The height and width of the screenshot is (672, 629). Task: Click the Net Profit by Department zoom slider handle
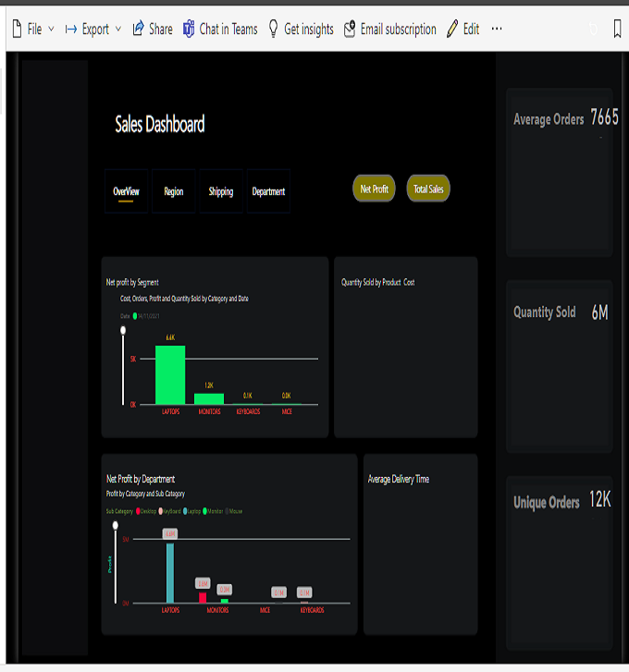pos(116,525)
